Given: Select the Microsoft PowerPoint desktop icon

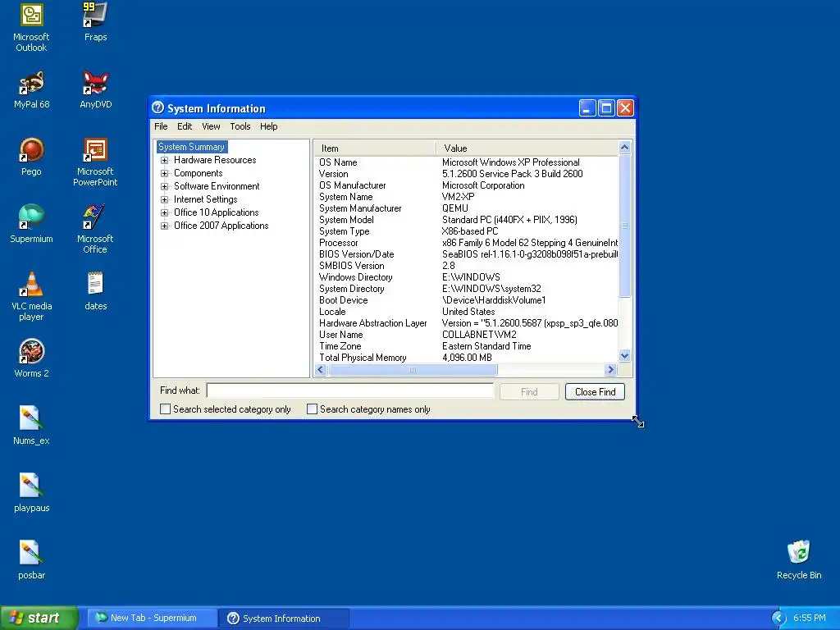Looking at the screenshot, I should [95, 162].
